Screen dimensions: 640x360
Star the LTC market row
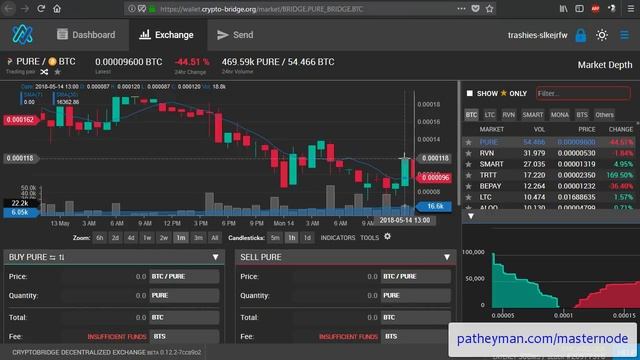click(x=469, y=197)
